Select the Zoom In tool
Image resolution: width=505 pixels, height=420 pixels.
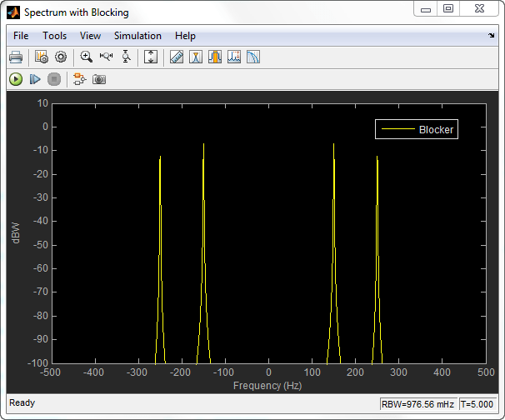pyautogui.click(x=87, y=57)
